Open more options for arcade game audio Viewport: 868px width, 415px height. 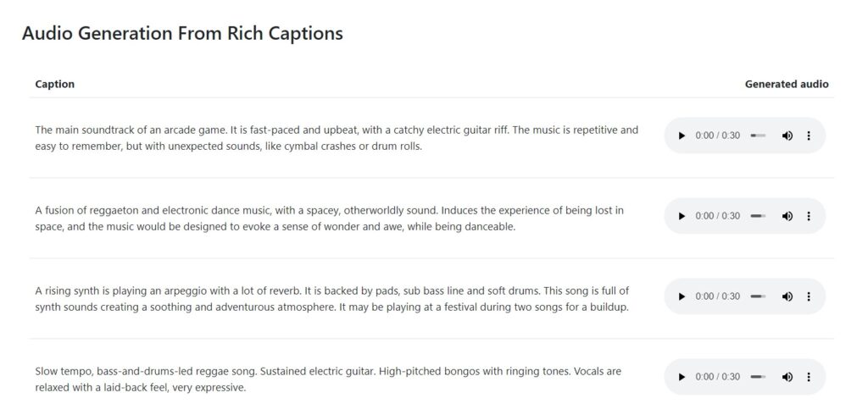809,136
